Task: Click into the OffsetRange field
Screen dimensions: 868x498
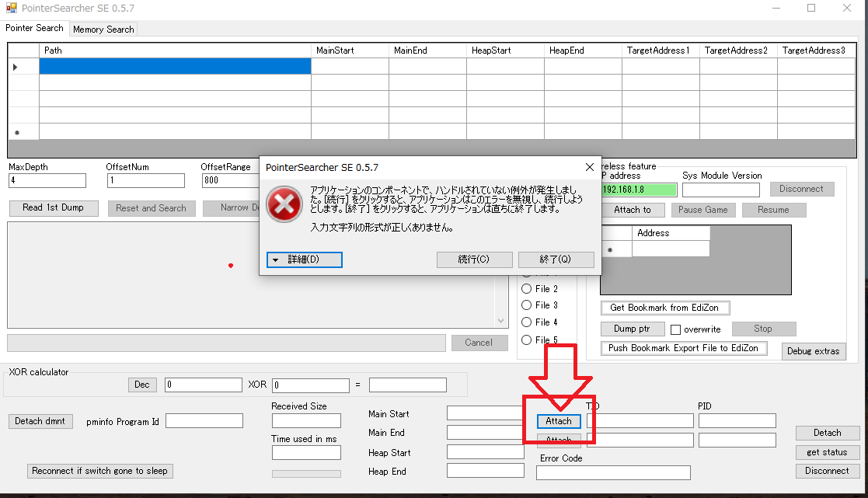Action: [230, 180]
